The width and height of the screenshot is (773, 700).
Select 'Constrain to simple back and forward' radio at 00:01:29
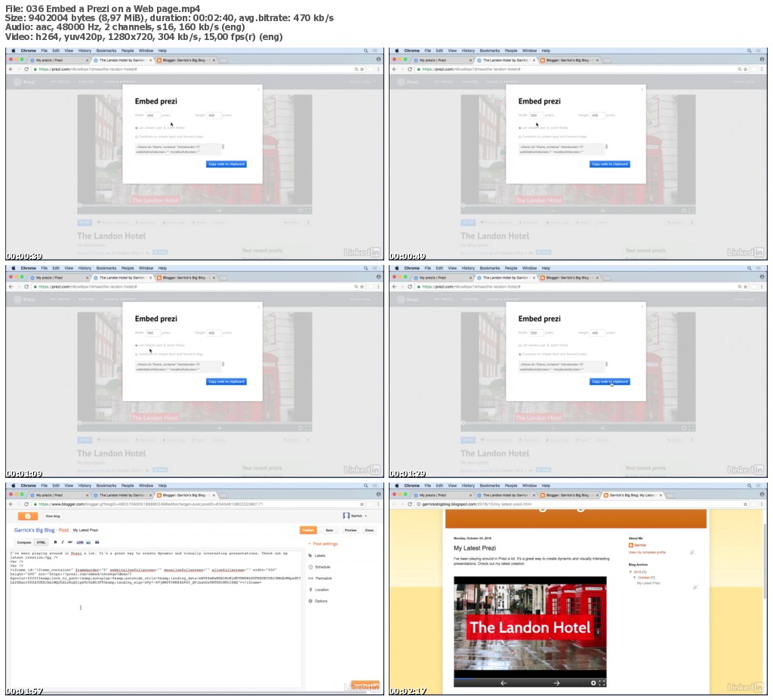(x=520, y=354)
